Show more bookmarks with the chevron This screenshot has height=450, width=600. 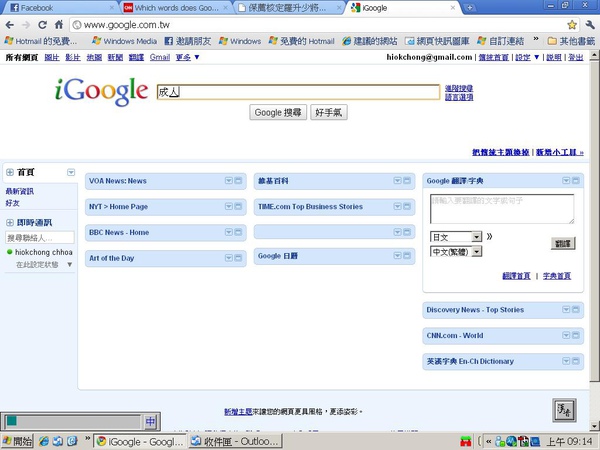point(536,40)
